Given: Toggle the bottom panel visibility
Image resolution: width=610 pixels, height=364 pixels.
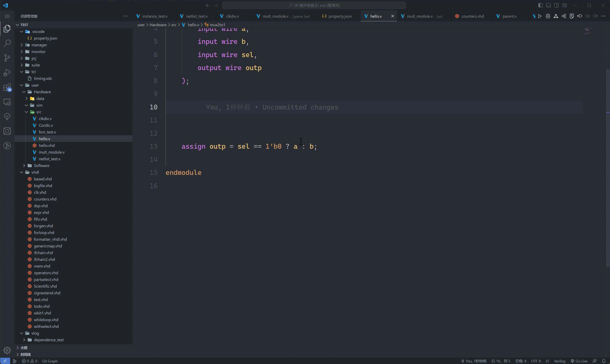Looking at the screenshot, I should coord(548,5).
